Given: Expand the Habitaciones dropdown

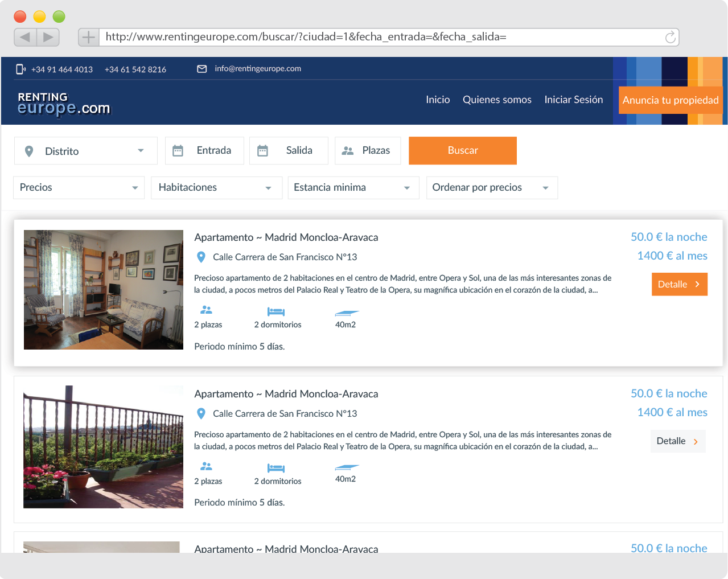Looking at the screenshot, I should pyautogui.click(x=216, y=188).
